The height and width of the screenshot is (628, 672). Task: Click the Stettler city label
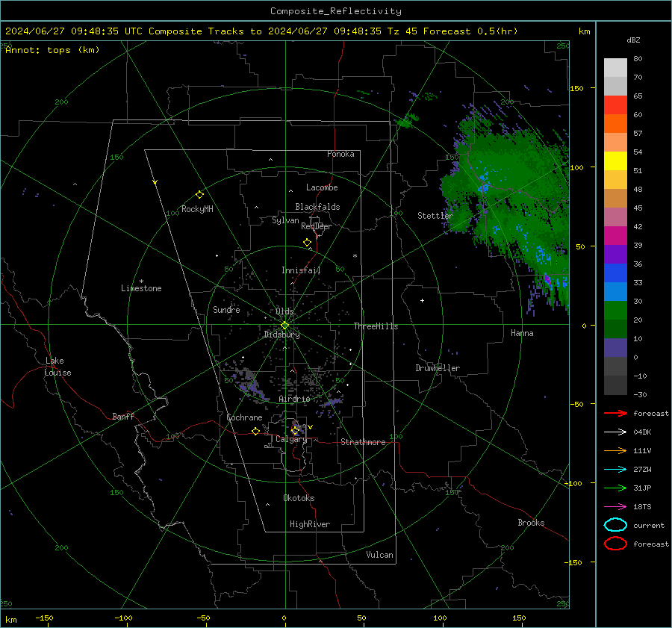(x=435, y=216)
